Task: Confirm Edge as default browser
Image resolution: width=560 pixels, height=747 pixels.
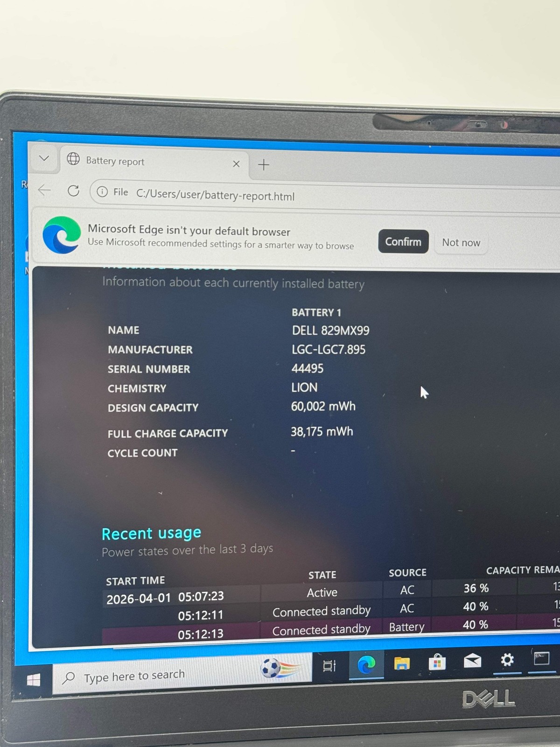Action: pos(403,241)
